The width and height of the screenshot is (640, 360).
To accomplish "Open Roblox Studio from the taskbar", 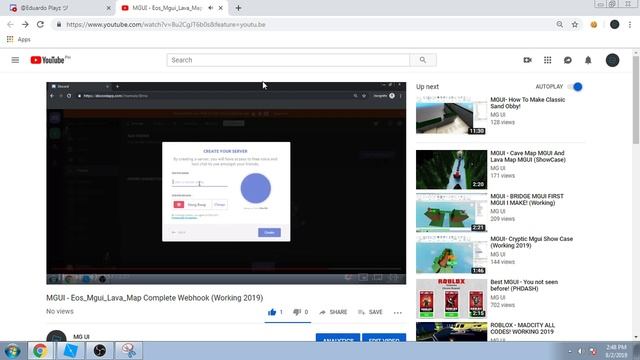I will [x=70, y=351].
